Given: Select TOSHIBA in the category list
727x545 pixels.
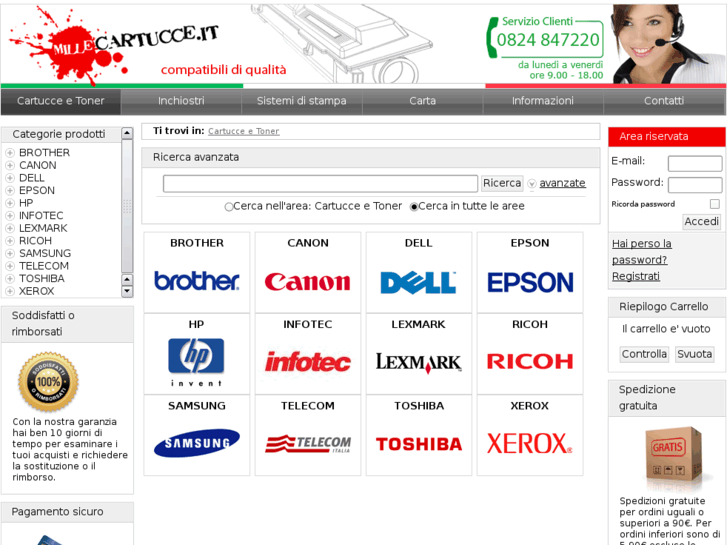Looking at the screenshot, I should (x=42, y=278).
